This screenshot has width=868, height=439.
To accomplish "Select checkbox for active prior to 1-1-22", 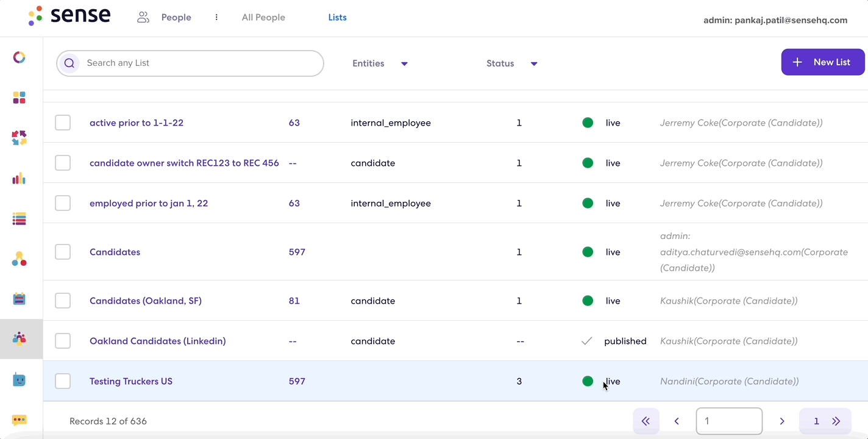I will (63, 123).
